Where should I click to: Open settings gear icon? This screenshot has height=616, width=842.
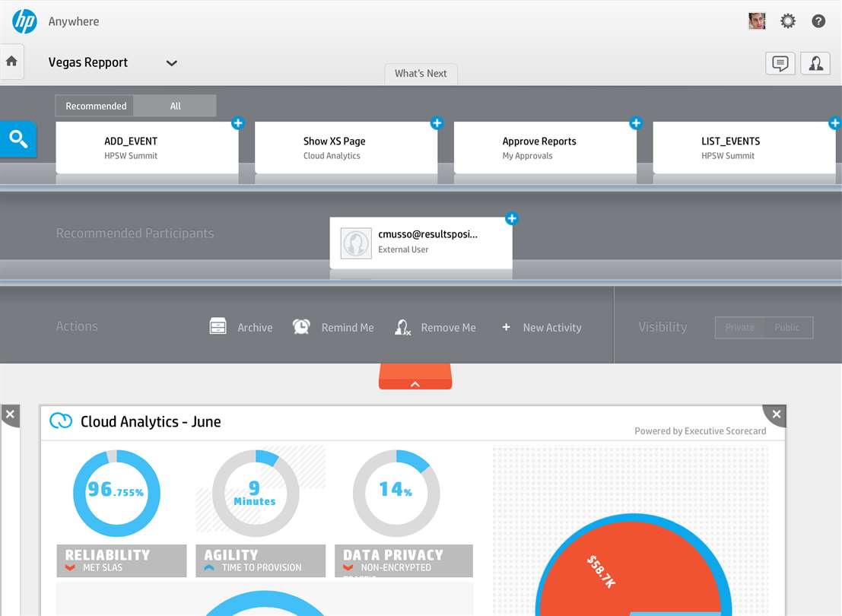pyautogui.click(x=788, y=21)
